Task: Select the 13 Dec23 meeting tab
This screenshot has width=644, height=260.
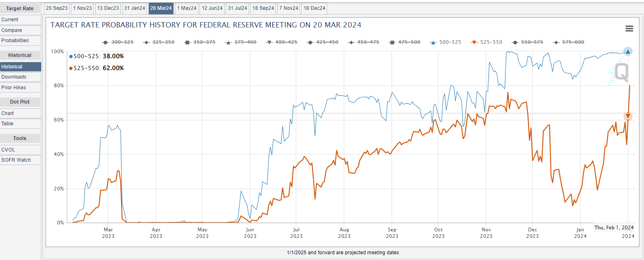Action: pyautogui.click(x=108, y=8)
